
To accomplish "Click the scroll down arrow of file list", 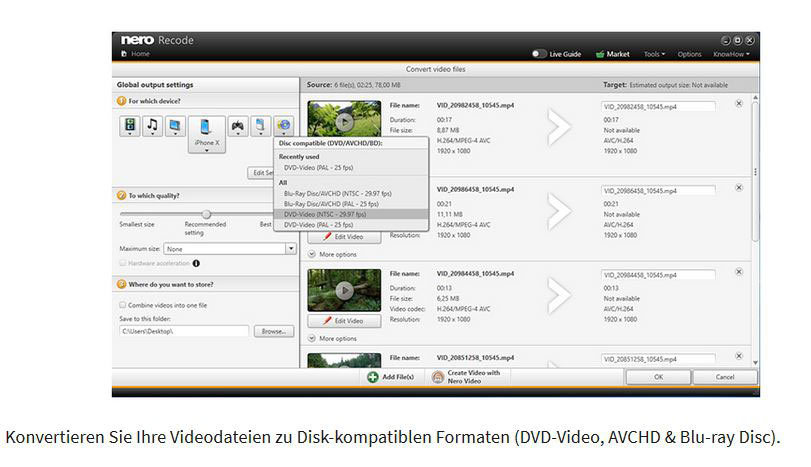I will [x=756, y=363].
